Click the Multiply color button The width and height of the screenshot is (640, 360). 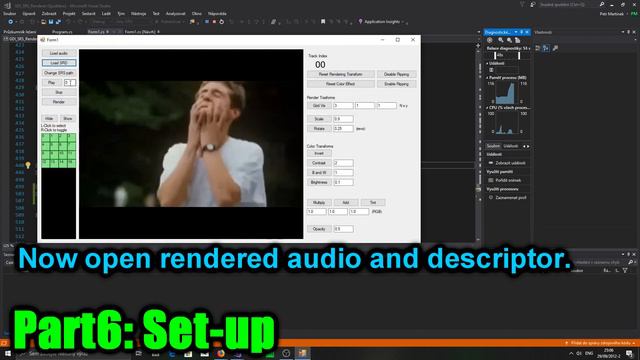click(x=319, y=202)
